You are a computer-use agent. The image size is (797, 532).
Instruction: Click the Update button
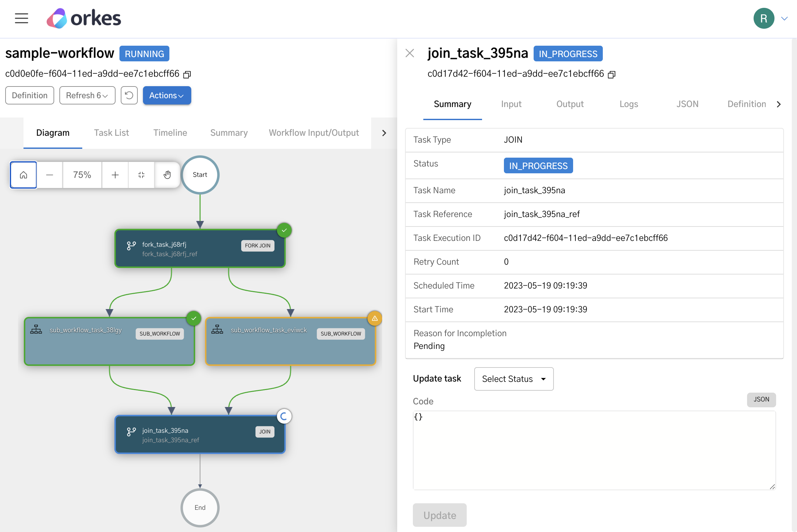click(x=439, y=515)
